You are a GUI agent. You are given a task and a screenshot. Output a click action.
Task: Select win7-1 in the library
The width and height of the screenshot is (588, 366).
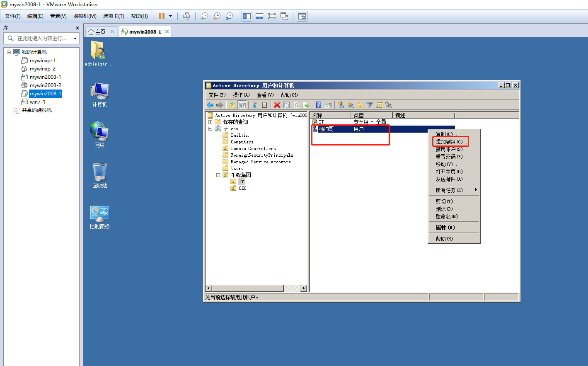point(37,102)
